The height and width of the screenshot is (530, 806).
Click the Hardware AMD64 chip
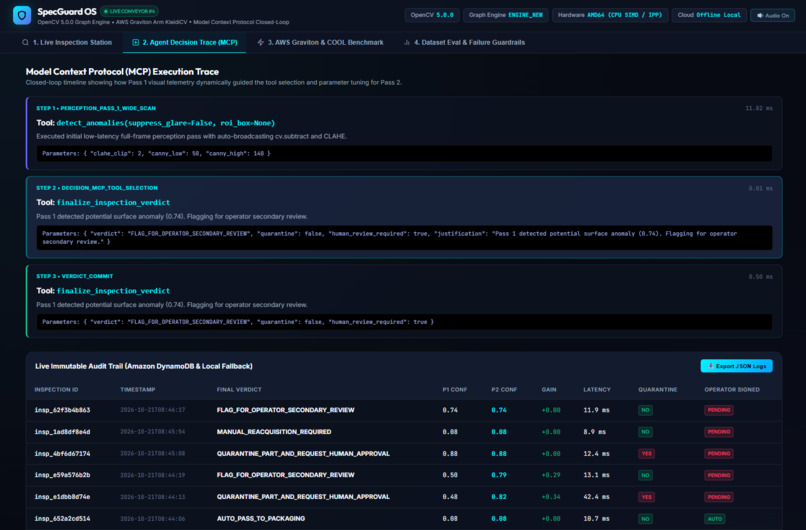point(610,15)
